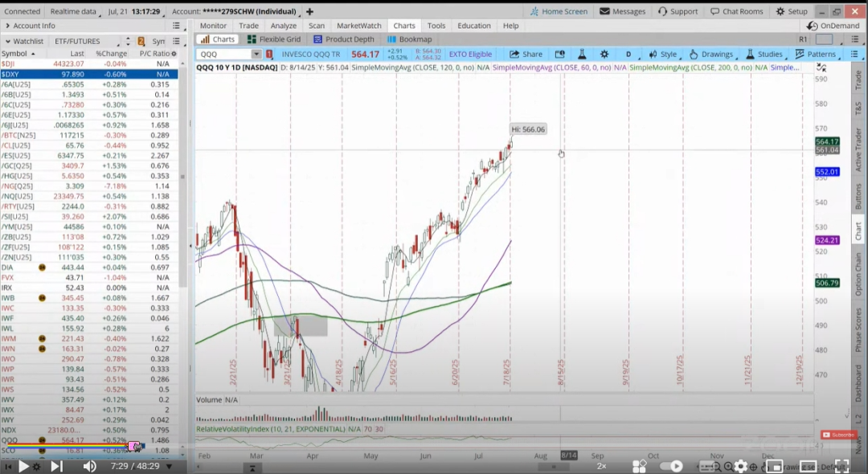Image resolution: width=868 pixels, height=474 pixels.
Task: Open the Home Screen
Action: click(559, 11)
